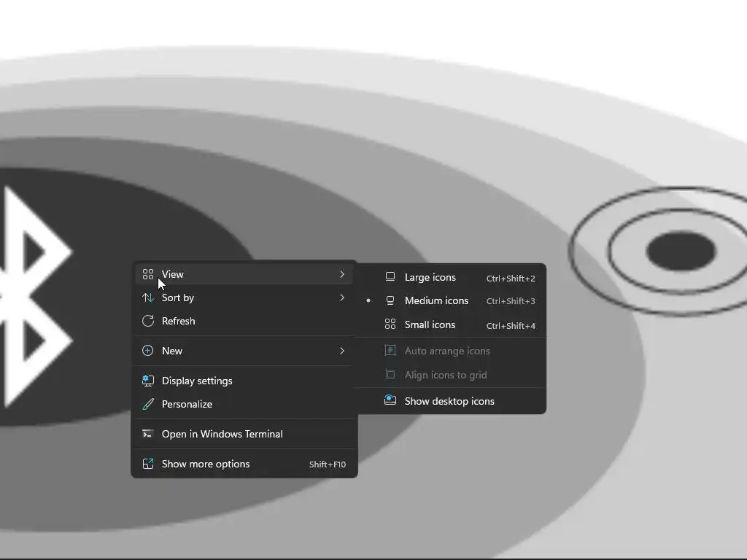The width and height of the screenshot is (747, 560).
Task: Select the Small icons view option
Action: (x=450, y=324)
